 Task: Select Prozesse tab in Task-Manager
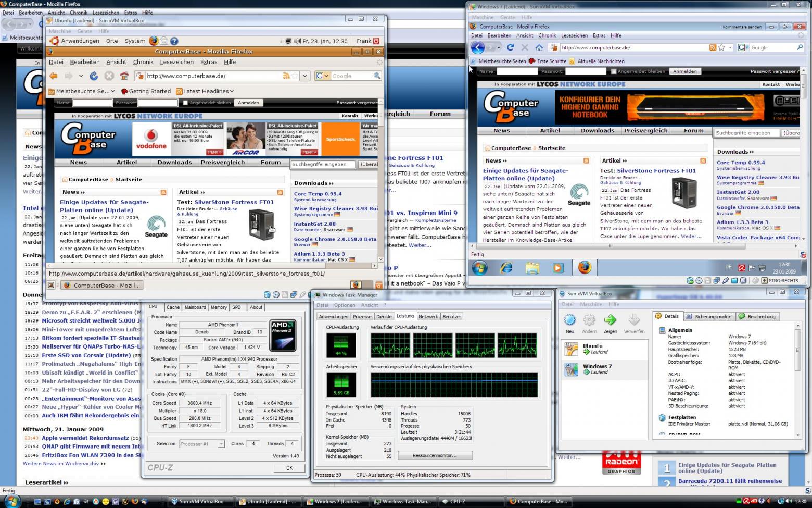click(362, 317)
